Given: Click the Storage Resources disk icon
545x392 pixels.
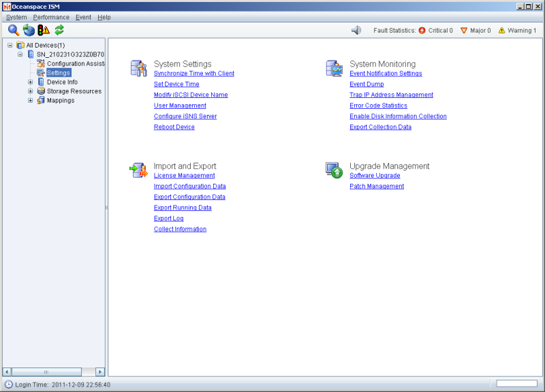Looking at the screenshot, I should pyautogui.click(x=41, y=91).
